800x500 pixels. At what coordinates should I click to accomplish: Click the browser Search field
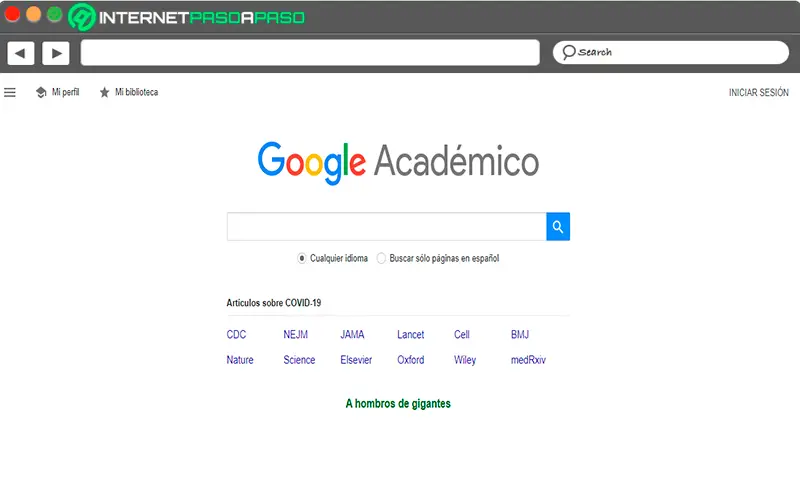click(671, 52)
